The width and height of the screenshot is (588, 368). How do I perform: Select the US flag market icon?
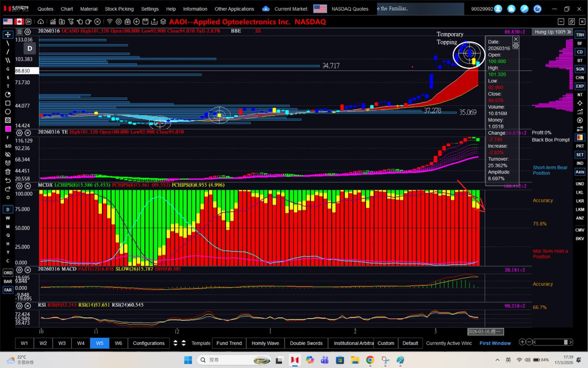8,22
